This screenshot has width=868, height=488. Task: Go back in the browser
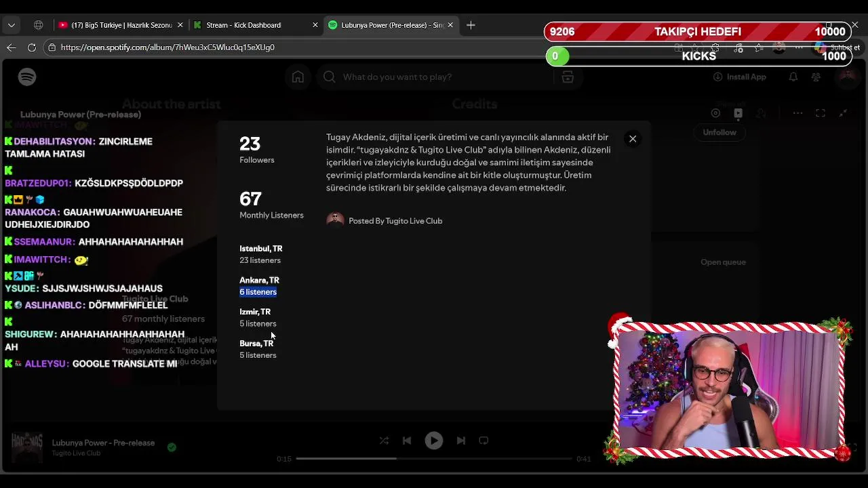(x=12, y=47)
